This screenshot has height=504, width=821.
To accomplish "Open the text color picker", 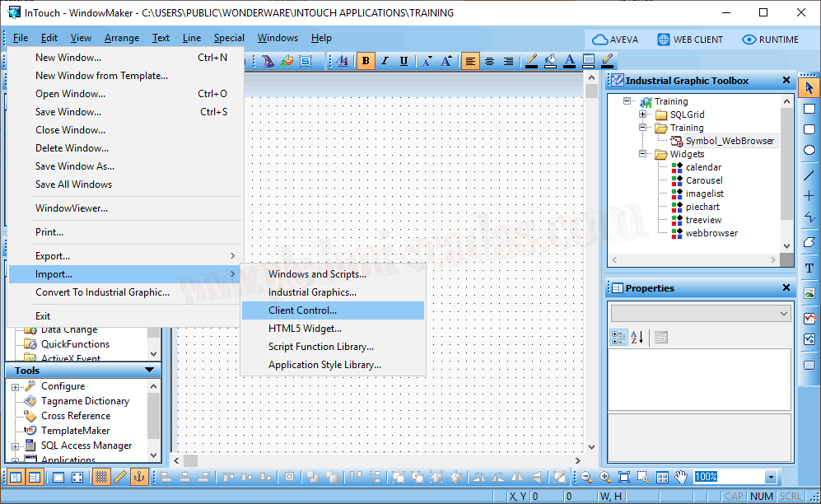I will (x=570, y=61).
